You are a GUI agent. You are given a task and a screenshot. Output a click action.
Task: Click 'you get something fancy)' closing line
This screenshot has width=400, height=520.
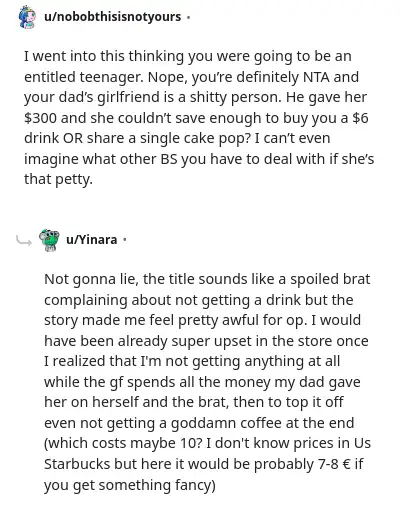(130, 485)
